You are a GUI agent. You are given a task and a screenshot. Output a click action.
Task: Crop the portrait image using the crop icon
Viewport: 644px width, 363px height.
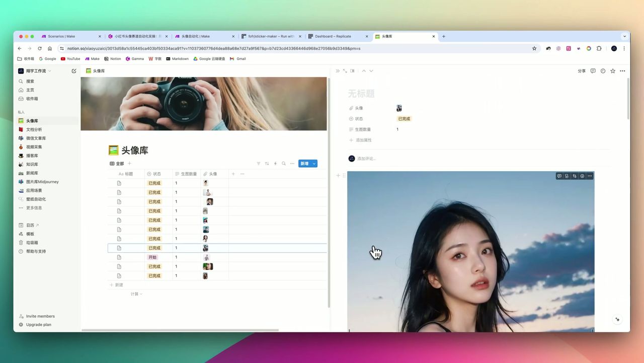pos(574,176)
